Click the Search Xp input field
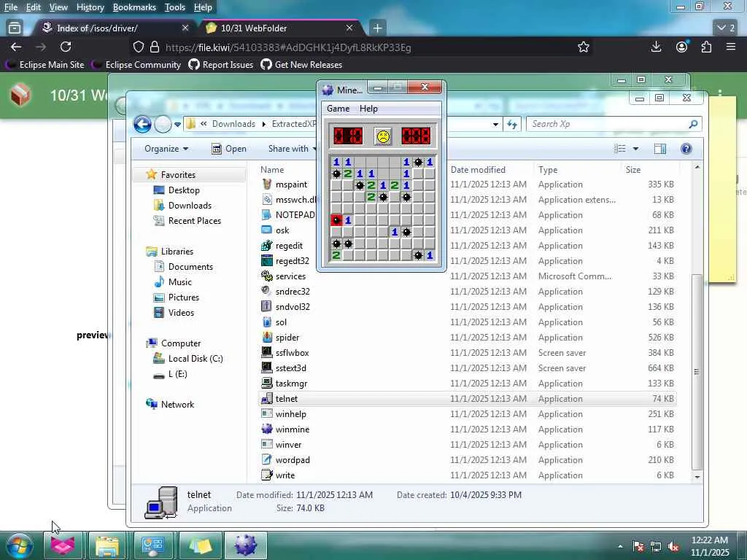 coord(608,124)
